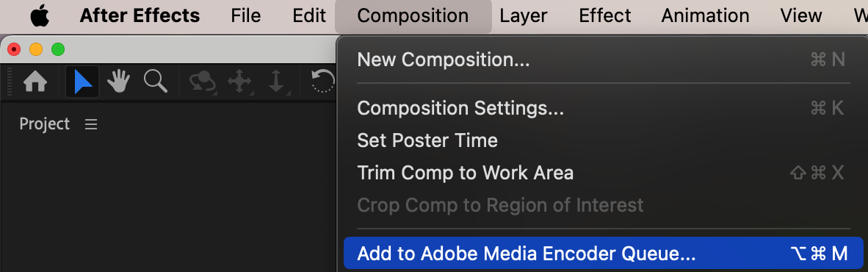Select the Zoom magnifier tool
The height and width of the screenshot is (272, 868).
click(156, 82)
